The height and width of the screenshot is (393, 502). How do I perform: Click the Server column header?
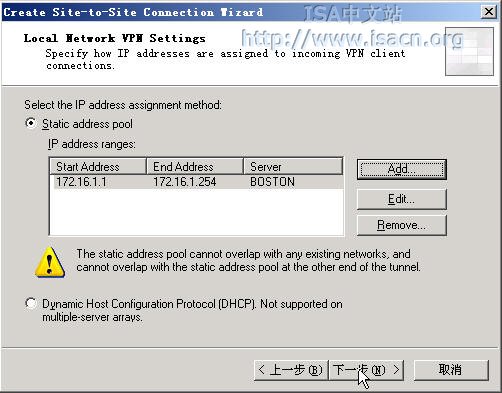293,166
